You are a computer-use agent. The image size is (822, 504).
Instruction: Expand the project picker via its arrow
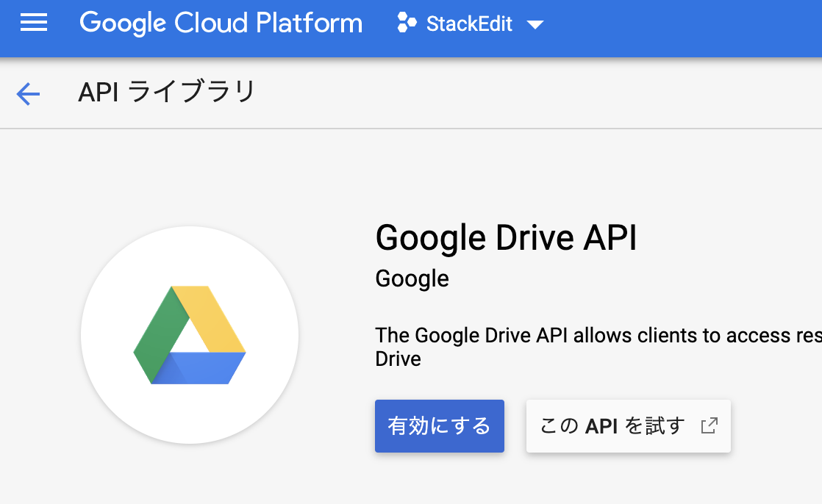tap(536, 24)
